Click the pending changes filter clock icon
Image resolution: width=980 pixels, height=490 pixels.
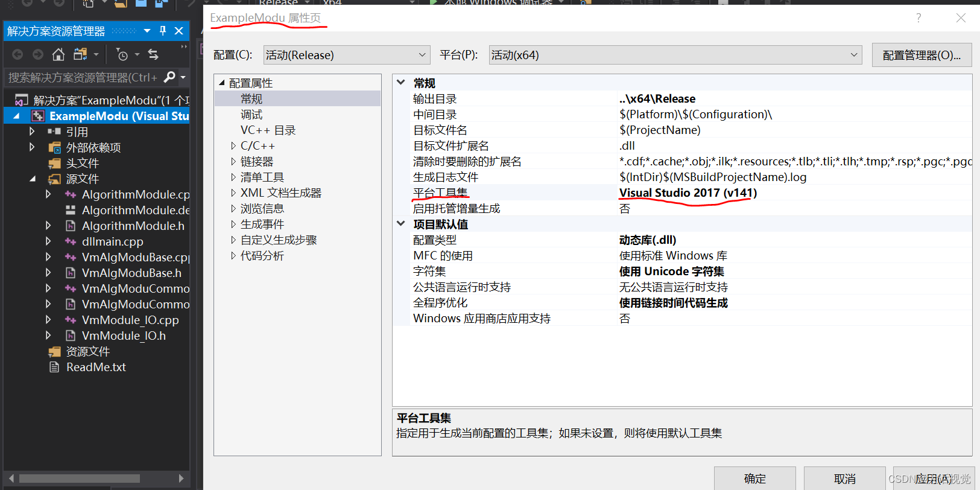(x=122, y=55)
